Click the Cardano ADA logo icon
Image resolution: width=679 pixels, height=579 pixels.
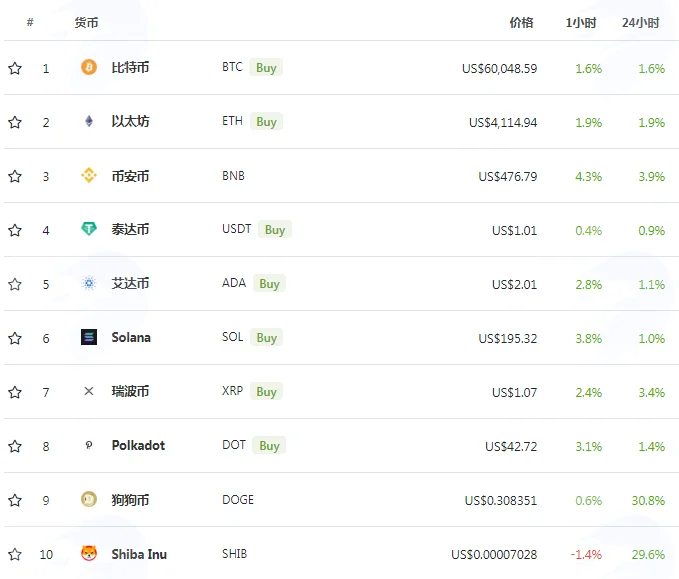pos(89,283)
